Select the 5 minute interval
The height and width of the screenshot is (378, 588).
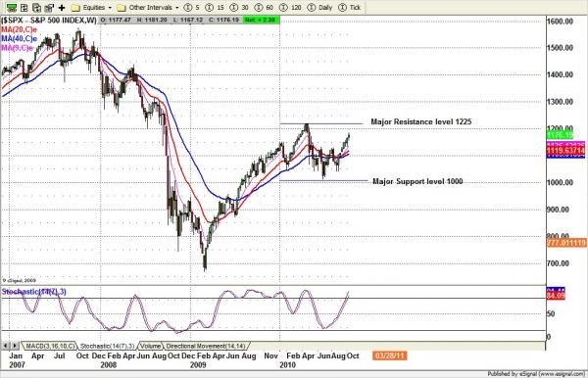(192, 8)
